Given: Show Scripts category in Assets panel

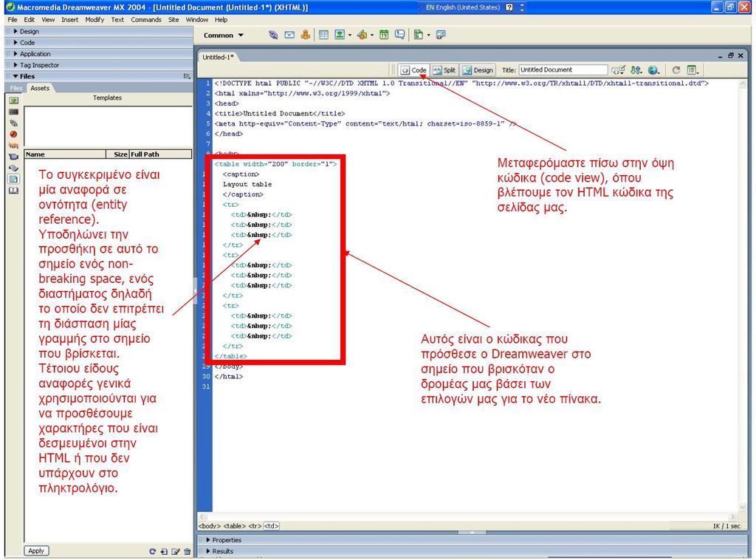Looking at the screenshot, I should [x=13, y=168].
